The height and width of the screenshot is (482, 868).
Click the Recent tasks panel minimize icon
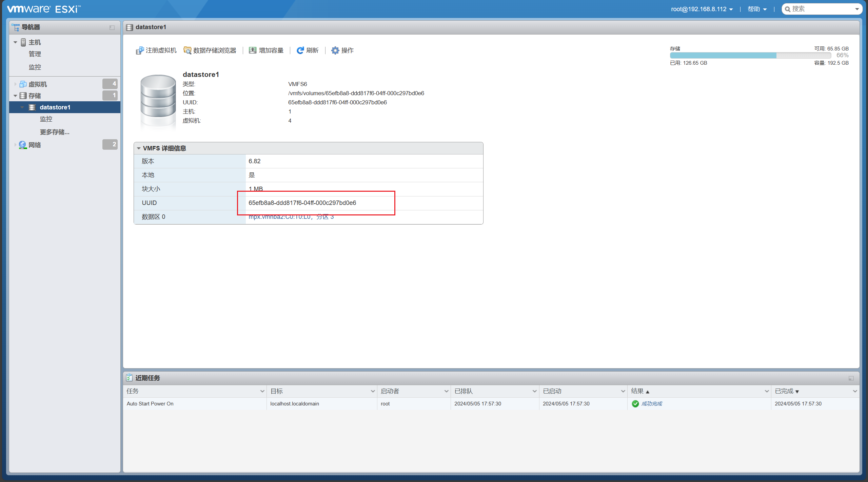(x=851, y=378)
